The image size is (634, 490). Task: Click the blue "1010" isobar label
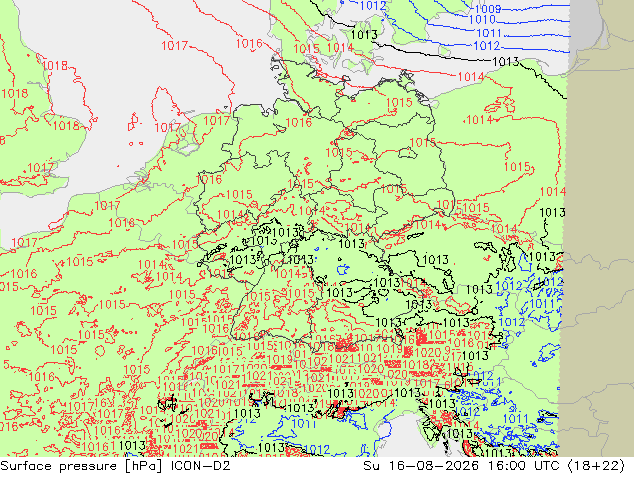click(482, 19)
